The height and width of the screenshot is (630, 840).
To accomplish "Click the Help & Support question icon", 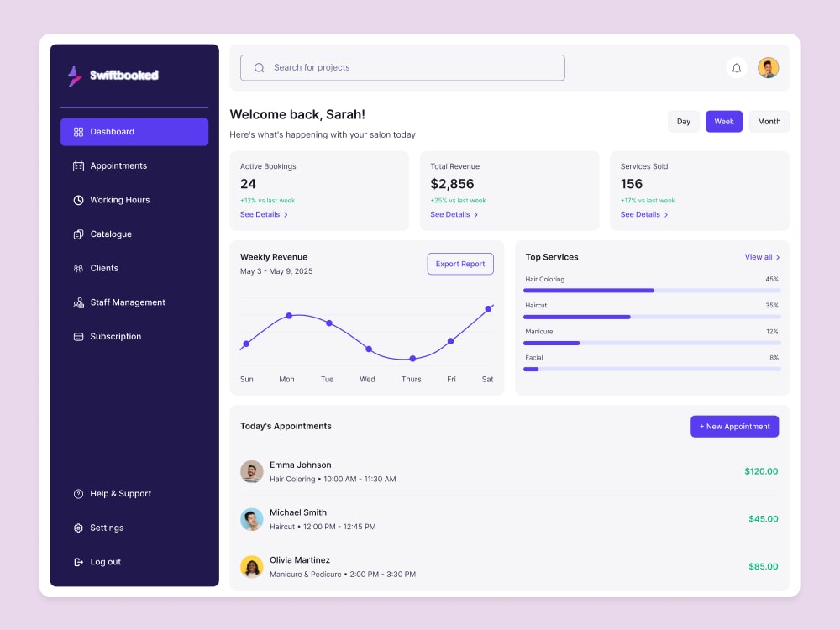I will click(78, 494).
